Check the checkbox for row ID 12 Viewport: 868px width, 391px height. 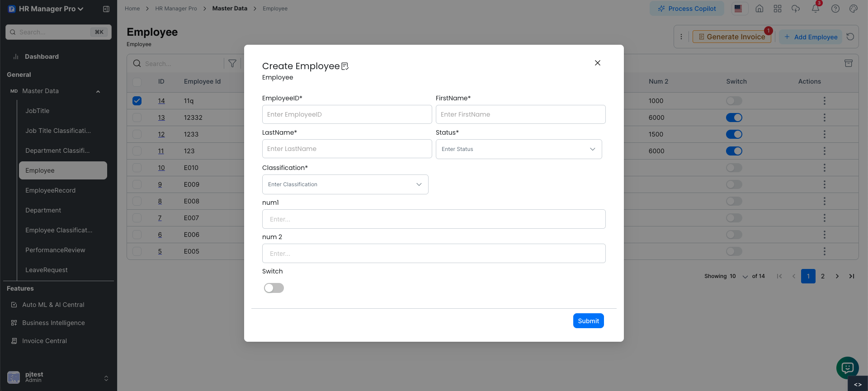point(137,134)
